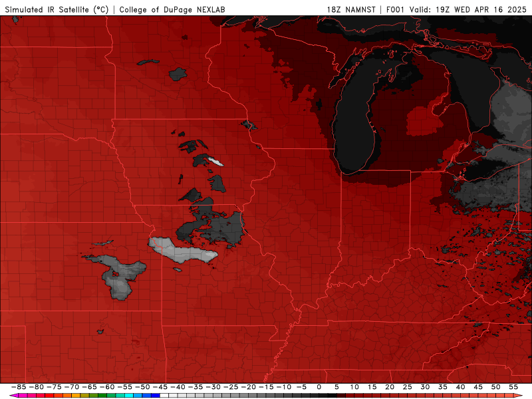The image size is (532, 399).
Task: Click the -80 label on the color scale
Action: [x=37, y=387]
